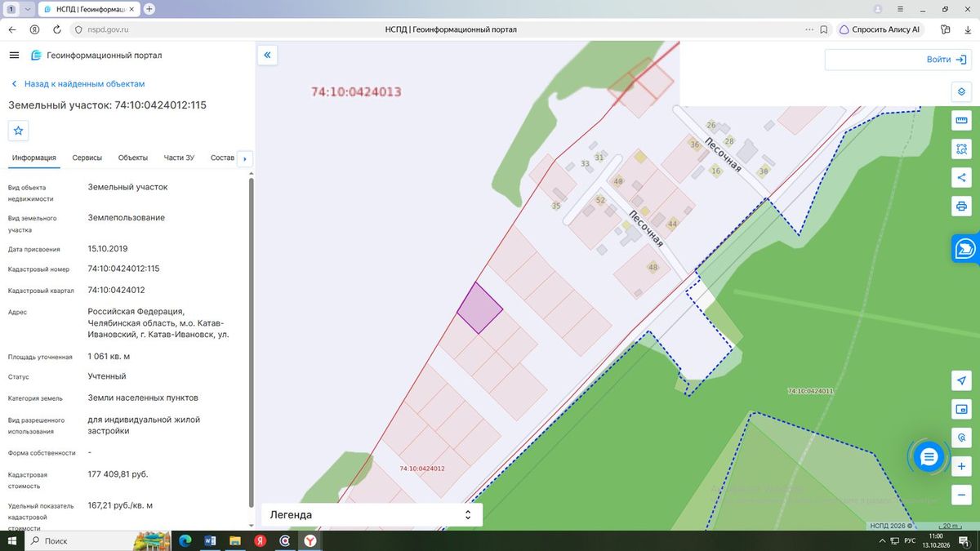
Task: Open the hamburger menu of the portal
Action: 14,56
